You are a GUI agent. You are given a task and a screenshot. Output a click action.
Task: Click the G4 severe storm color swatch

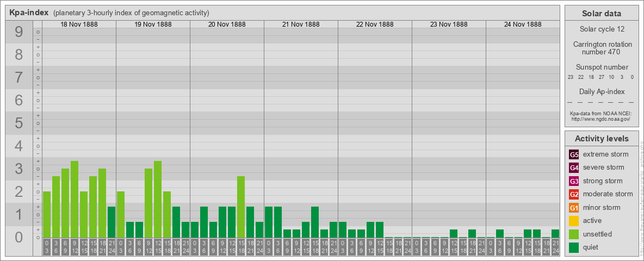click(x=574, y=167)
